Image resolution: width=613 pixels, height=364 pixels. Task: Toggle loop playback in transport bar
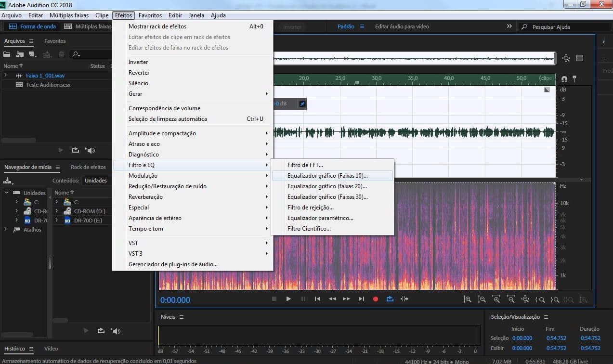[390, 299]
